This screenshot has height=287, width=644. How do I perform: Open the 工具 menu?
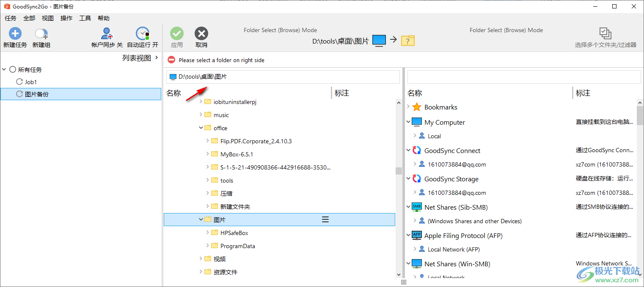coord(85,18)
